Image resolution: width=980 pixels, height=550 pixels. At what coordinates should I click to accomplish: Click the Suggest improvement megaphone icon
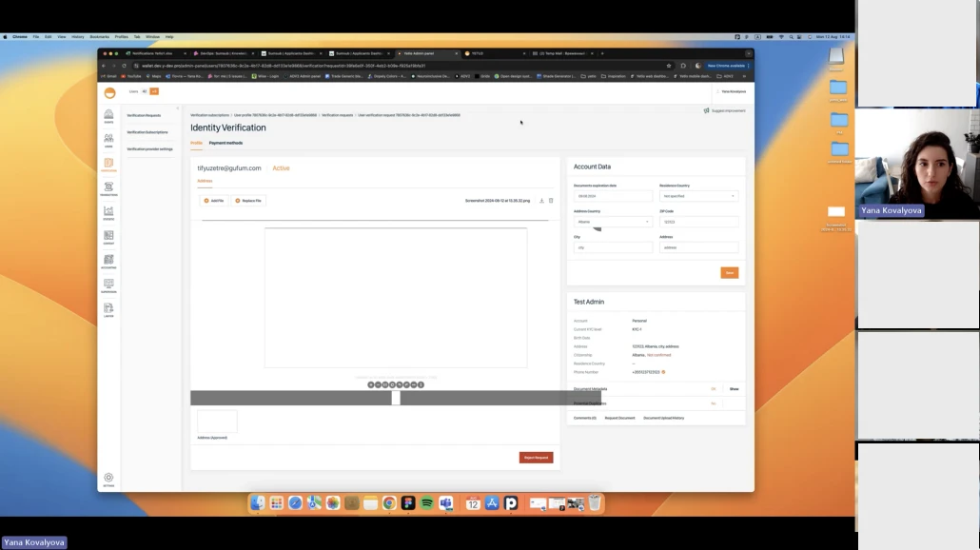click(x=706, y=110)
